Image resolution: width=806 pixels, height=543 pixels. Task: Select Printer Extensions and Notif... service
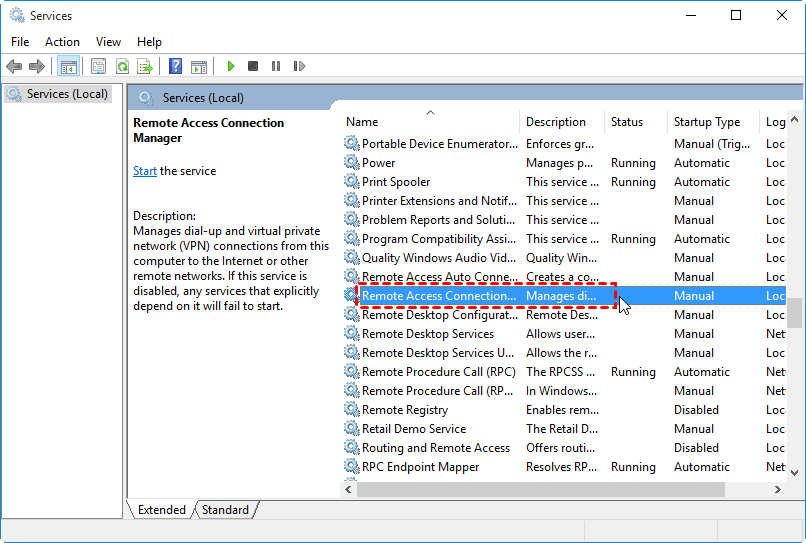tap(439, 201)
